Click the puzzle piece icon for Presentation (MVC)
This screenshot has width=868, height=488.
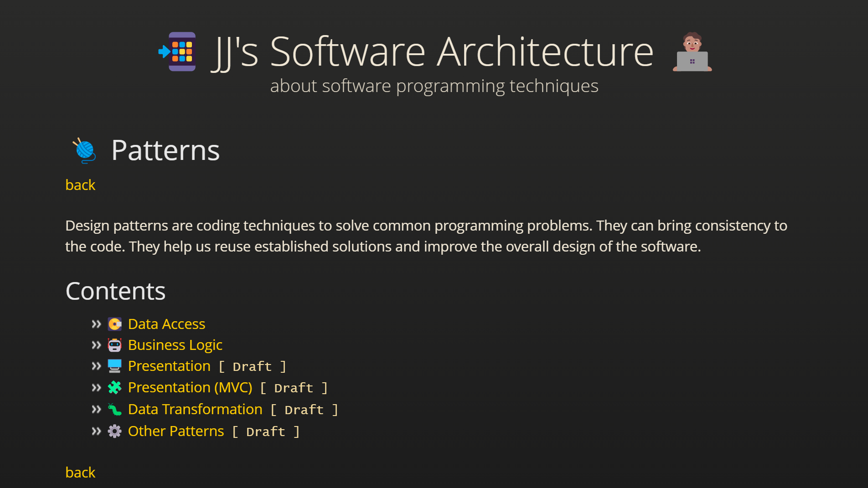(x=115, y=387)
